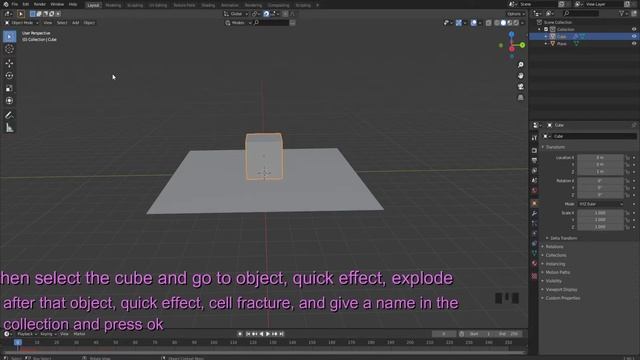Collapse the Transform panel
640x360 pixels.
tap(556, 147)
